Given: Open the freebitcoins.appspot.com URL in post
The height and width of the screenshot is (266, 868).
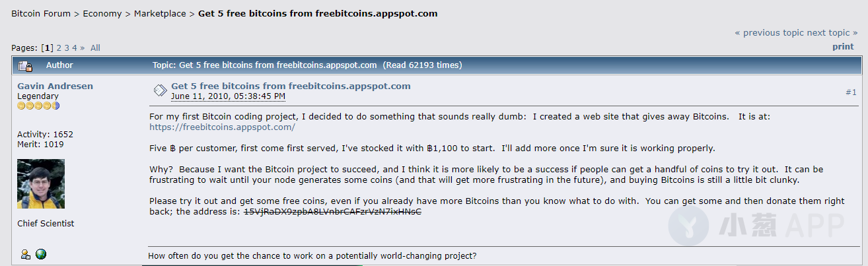Looking at the screenshot, I should pyautogui.click(x=222, y=127).
